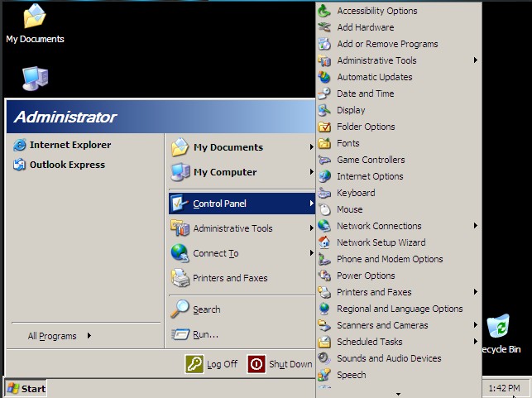Click the Speech icon
Image resolution: width=532 pixels, height=398 pixels.
point(324,375)
